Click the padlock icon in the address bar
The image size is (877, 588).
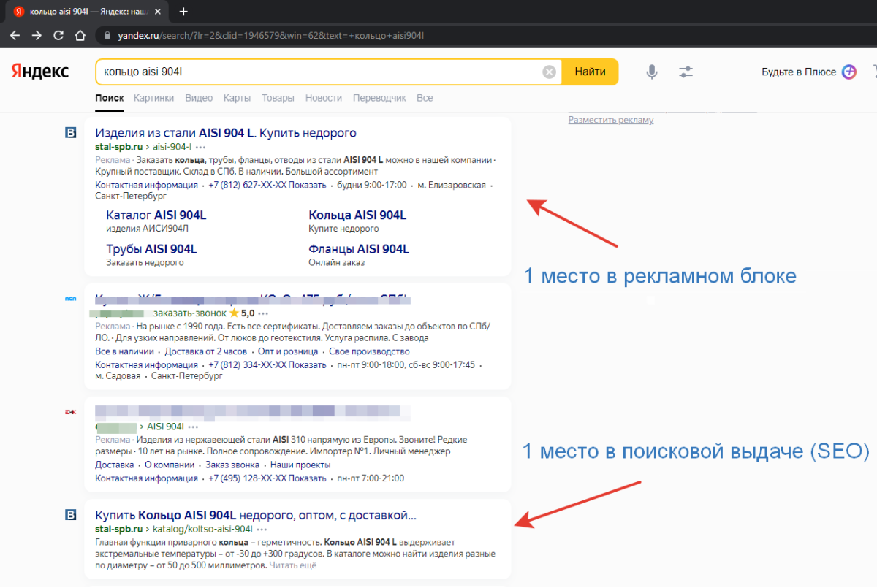107,34
